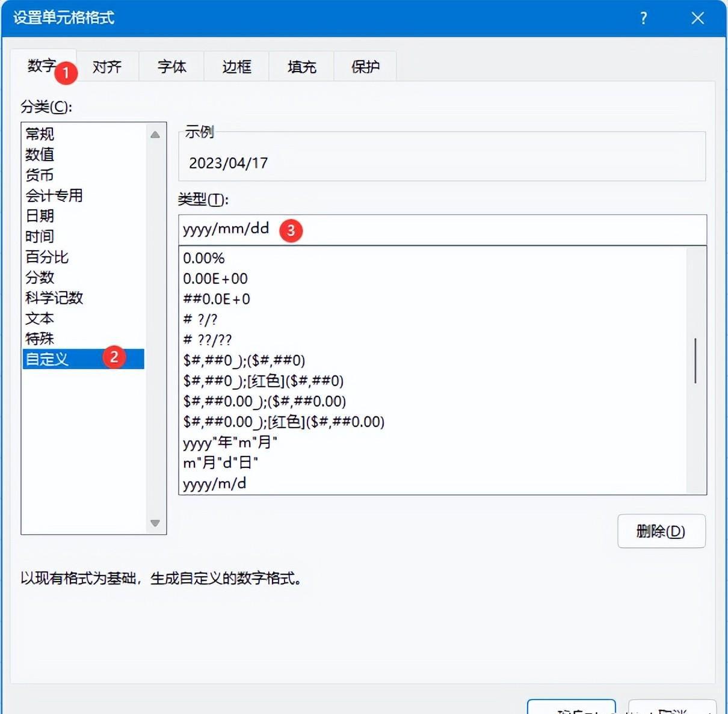Select format ##0.0E+0
728x714 pixels.
[x=433, y=299]
